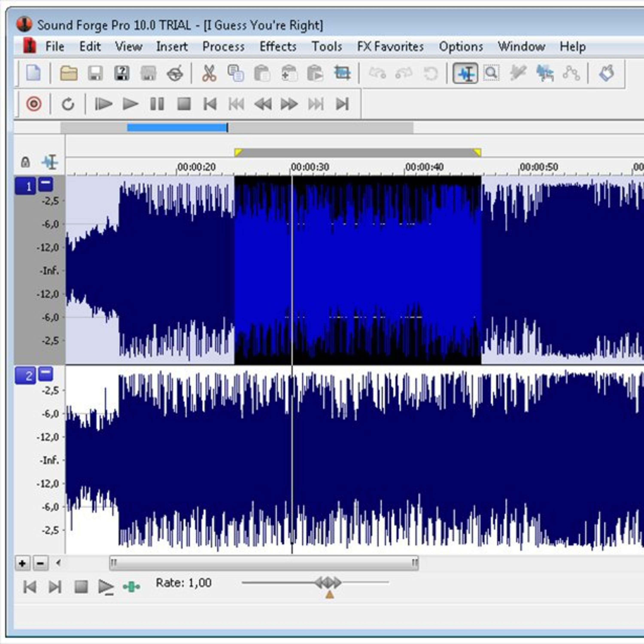644x644 pixels.
Task: Click the edit tool selector beside ruler
Action: pos(50,162)
